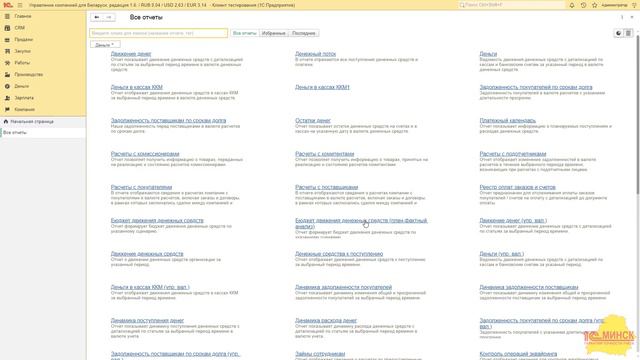
Task: Click the vertical scrollbar thumb
Action: [637, 114]
